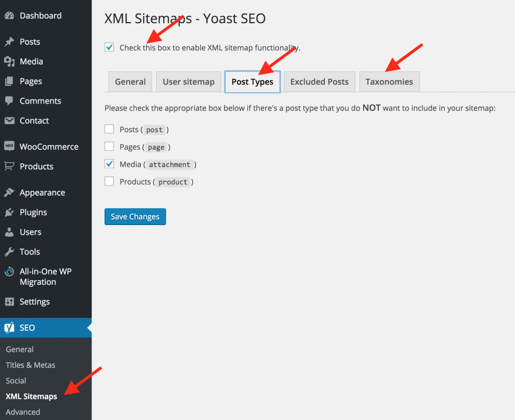
Task: Click the Plugins plug icon
Action: point(9,213)
